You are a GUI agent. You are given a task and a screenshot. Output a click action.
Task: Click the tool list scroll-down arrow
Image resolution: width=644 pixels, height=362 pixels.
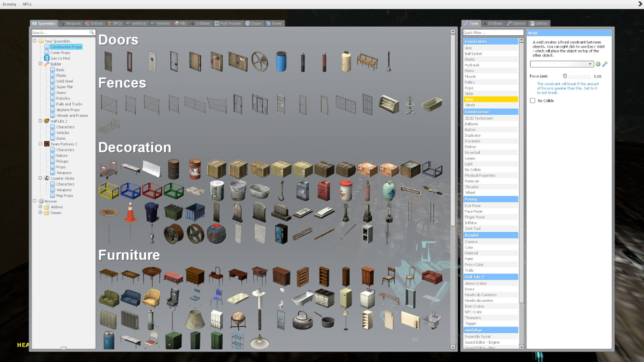click(521, 347)
